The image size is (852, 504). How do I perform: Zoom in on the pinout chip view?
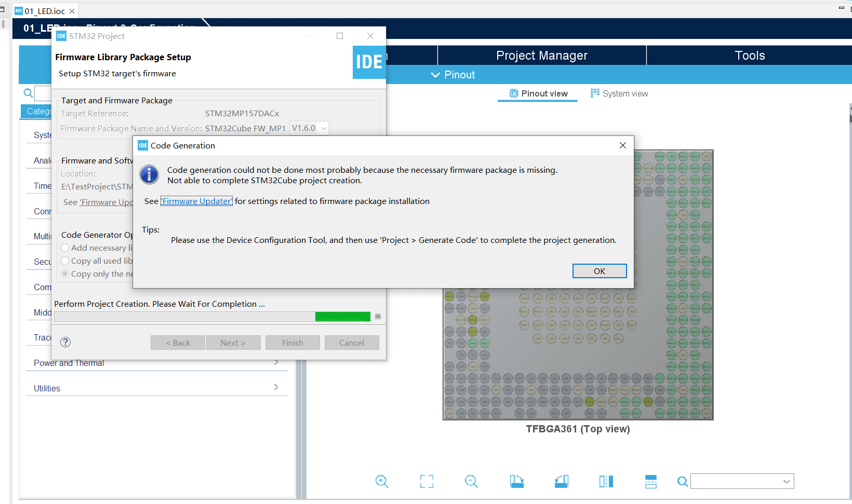click(382, 481)
